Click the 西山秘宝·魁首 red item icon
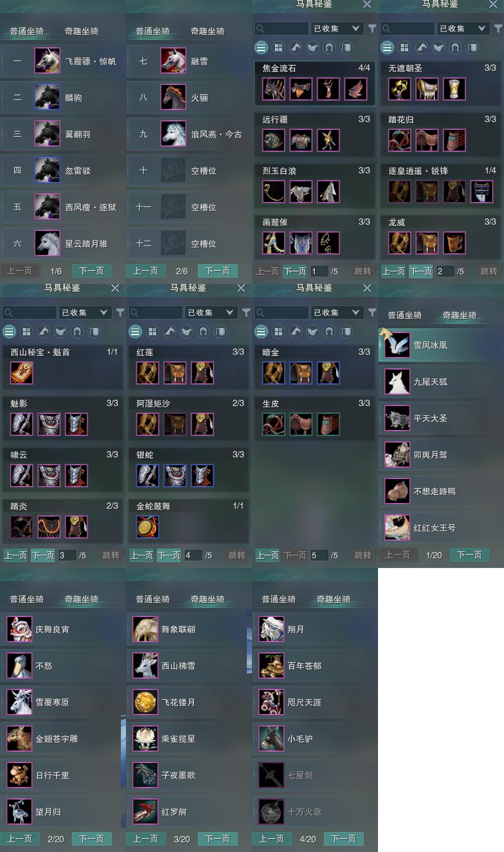Screen dimensions: 504x852 pyautogui.click(x=22, y=373)
